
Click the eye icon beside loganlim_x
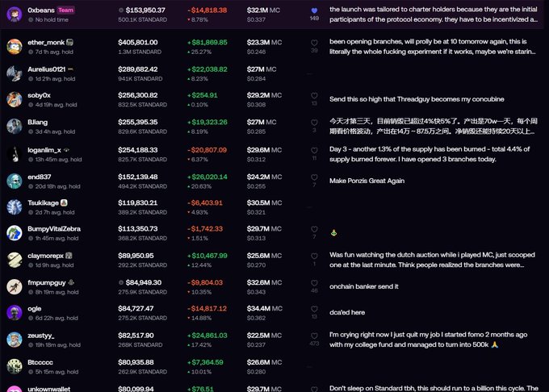[x=66, y=150]
